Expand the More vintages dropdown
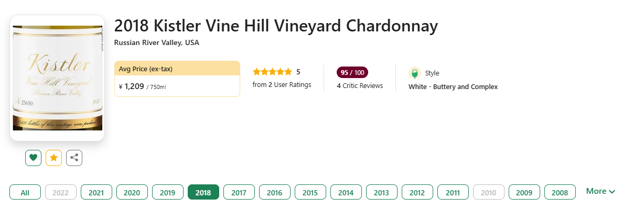The image size is (644, 209). coord(600,191)
